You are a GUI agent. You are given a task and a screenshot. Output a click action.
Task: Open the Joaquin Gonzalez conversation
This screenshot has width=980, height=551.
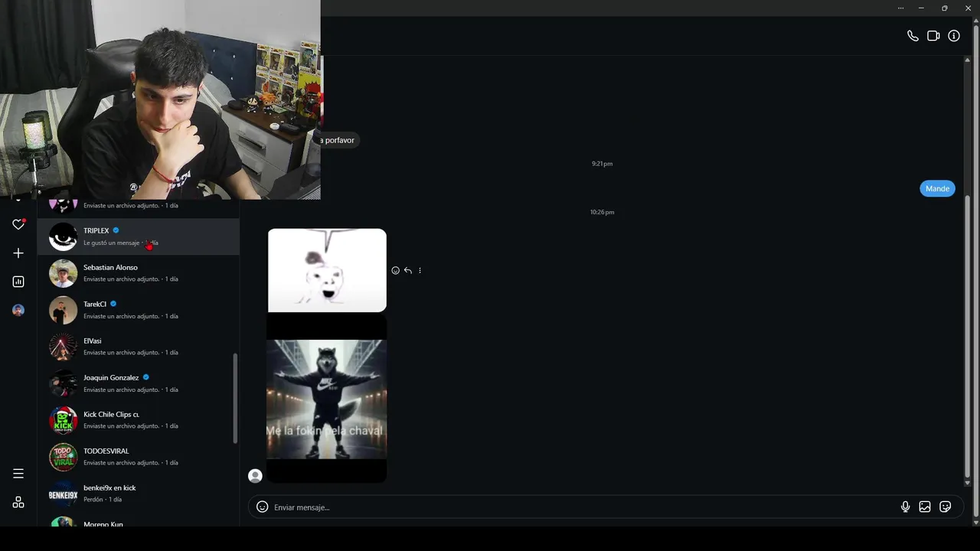point(139,383)
